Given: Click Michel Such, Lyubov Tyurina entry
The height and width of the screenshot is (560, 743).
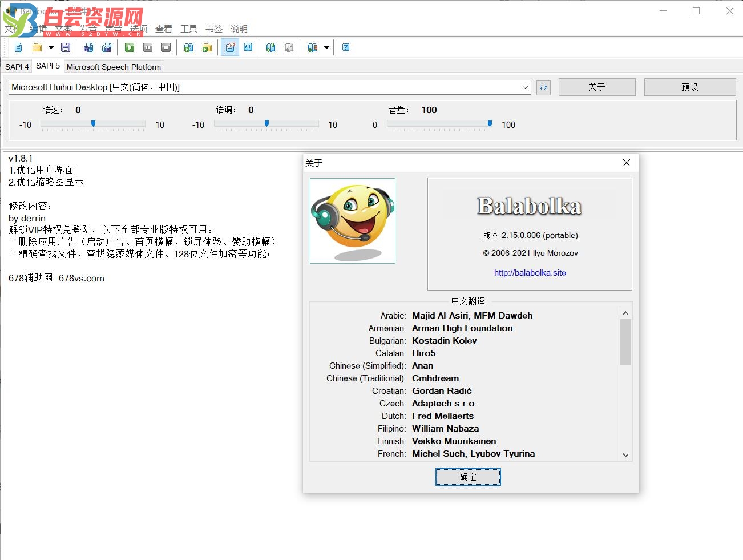Looking at the screenshot, I should (474, 454).
